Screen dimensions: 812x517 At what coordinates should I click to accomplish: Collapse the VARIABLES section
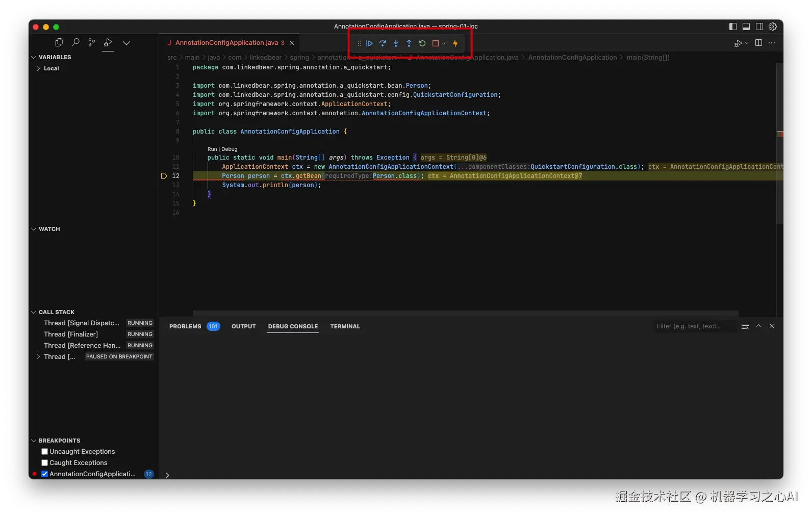34,57
